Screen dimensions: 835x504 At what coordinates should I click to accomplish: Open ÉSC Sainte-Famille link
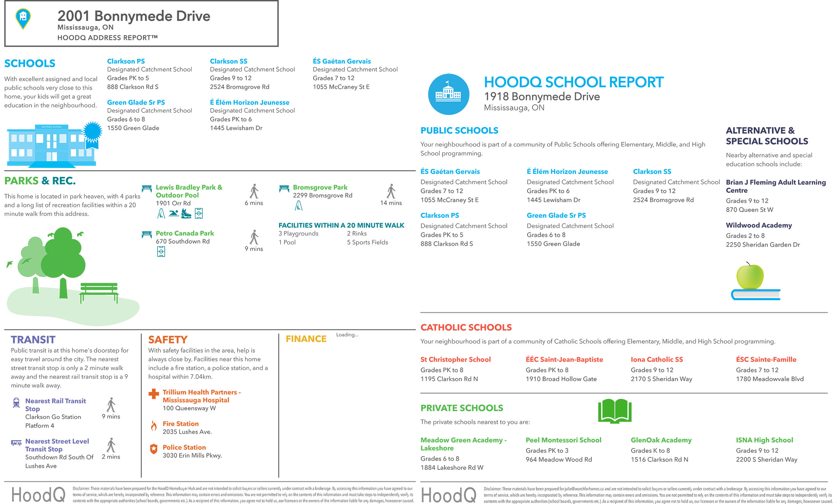tap(766, 359)
